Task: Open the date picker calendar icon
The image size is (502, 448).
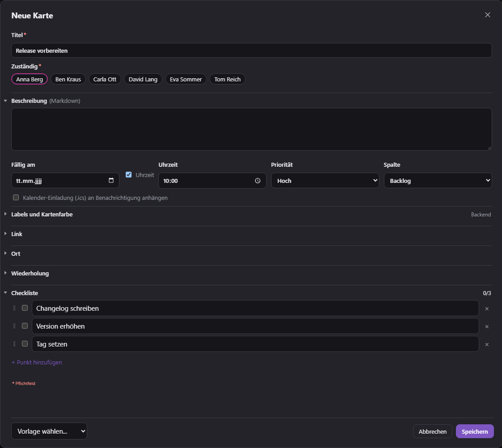Action: (x=111, y=181)
